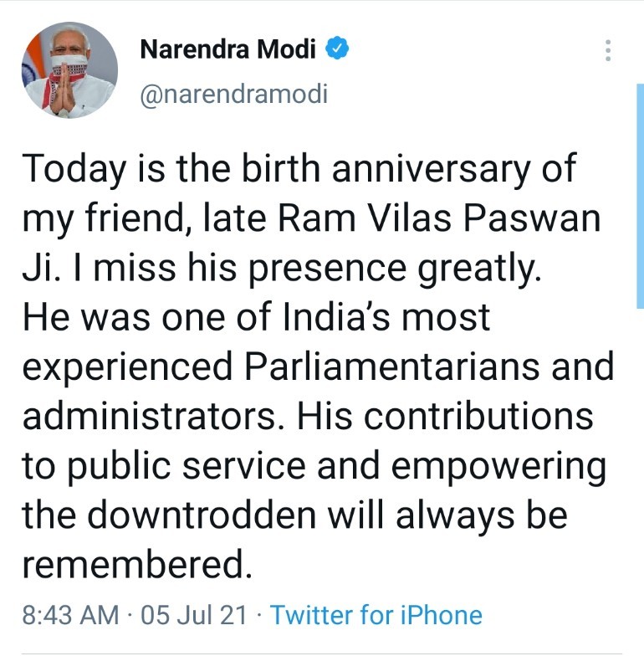This screenshot has height=656, width=644.
Task: Click the blue scrollbar on right edge
Action: pos(640,197)
